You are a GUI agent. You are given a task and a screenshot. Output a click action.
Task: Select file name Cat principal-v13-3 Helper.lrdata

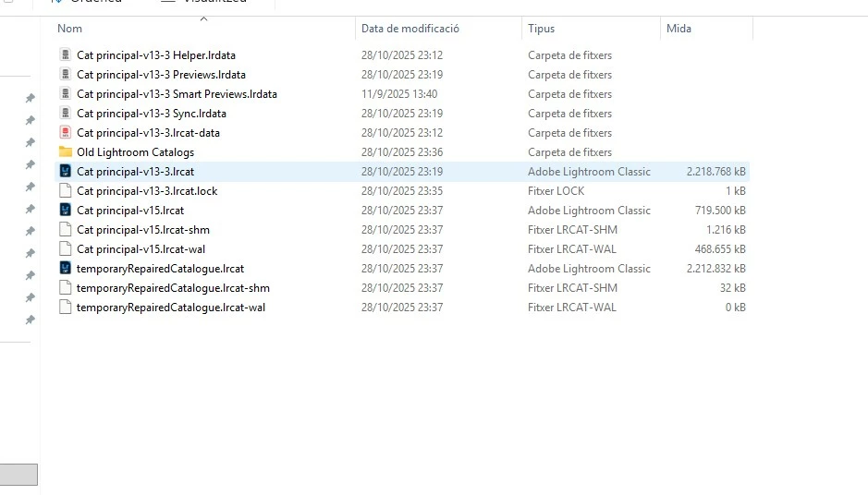click(156, 54)
